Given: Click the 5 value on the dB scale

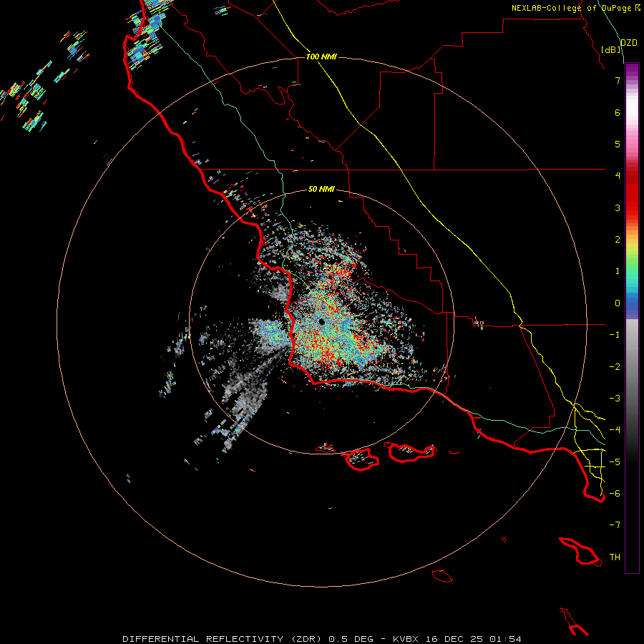Looking at the screenshot, I should tap(618, 144).
